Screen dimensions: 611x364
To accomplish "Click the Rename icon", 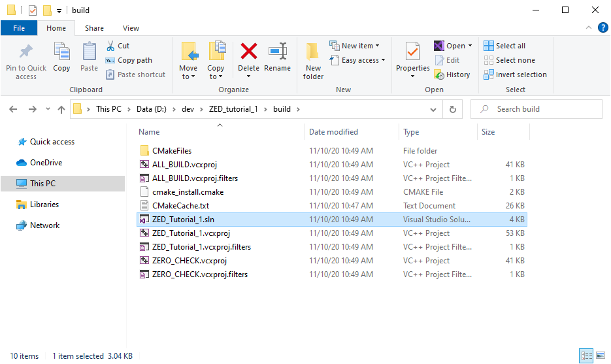I will pyautogui.click(x=278, y=52).
